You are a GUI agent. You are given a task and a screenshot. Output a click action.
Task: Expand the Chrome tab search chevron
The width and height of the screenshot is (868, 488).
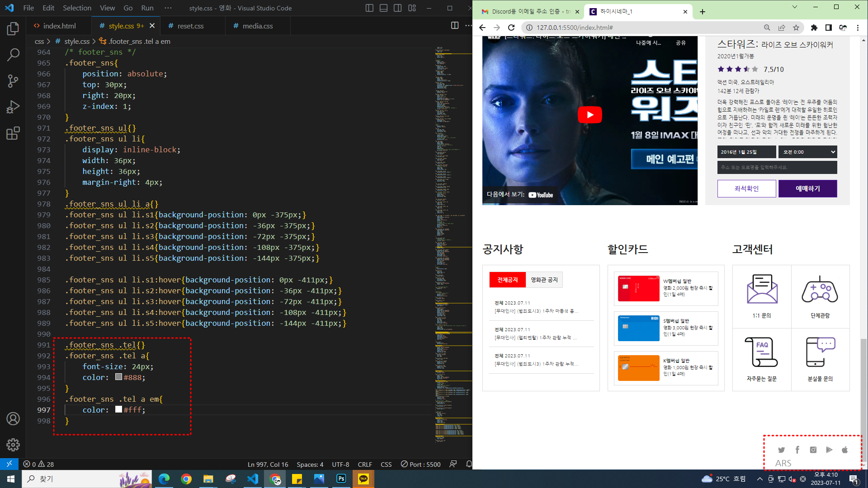point(794,7)
